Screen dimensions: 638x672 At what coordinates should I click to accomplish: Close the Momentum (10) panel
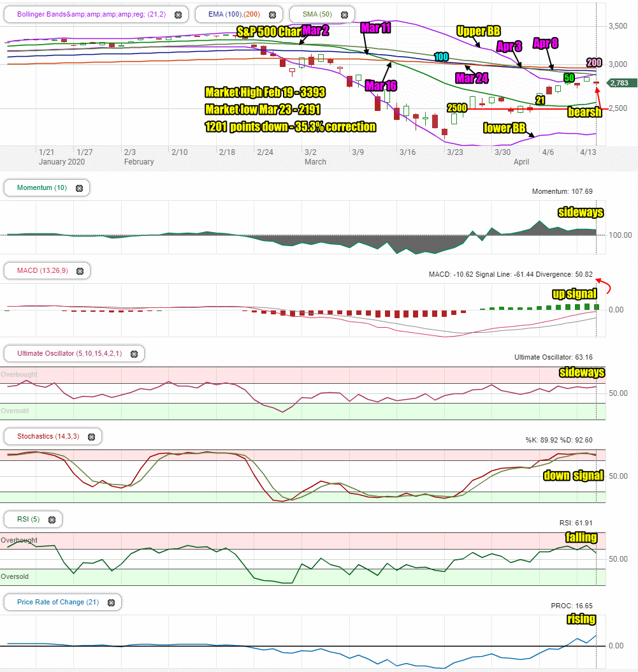79,188
